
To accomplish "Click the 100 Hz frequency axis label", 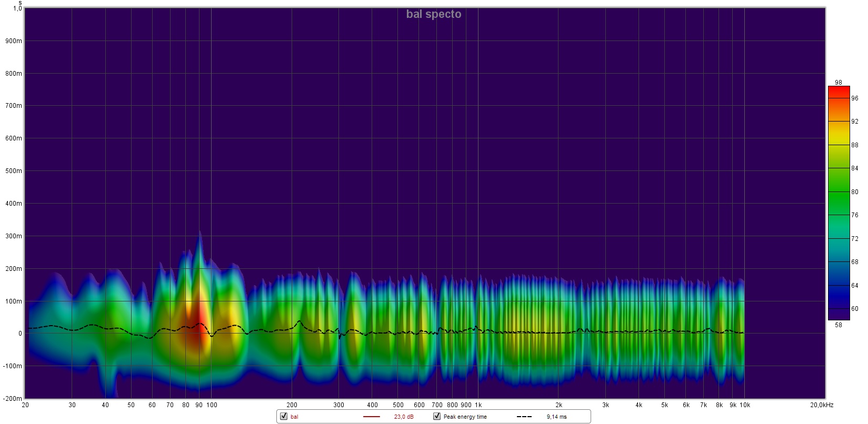I will pyautogui.click(x=212, y=405).
